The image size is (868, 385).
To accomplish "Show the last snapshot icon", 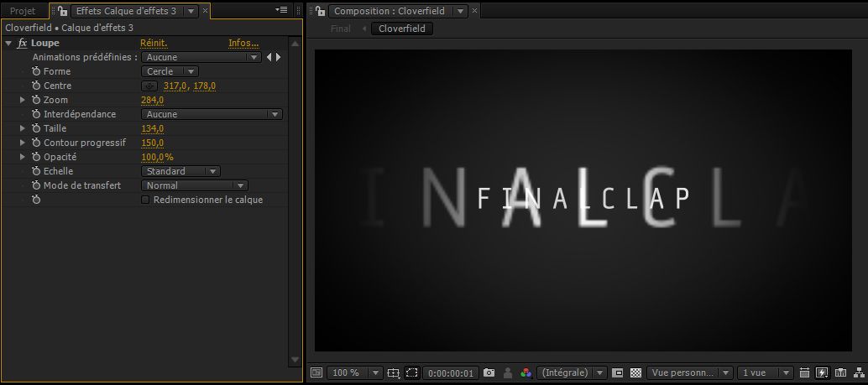I will click(x=508, y=372).
